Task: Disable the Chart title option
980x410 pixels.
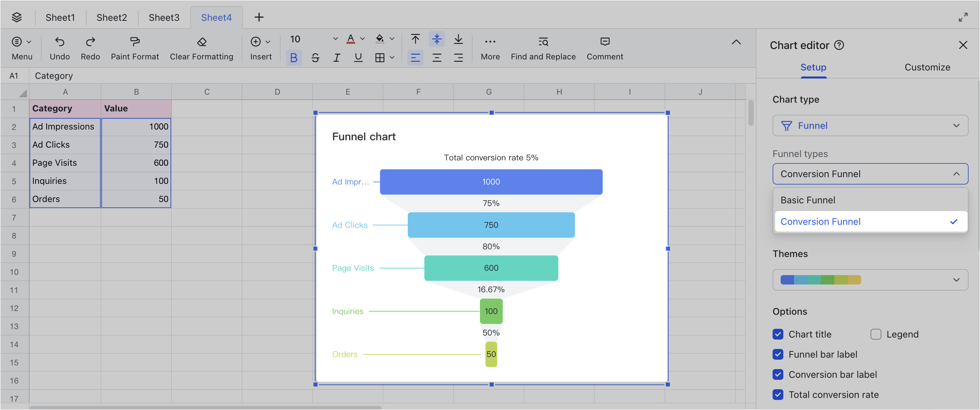Action: (x=778, y=334)
